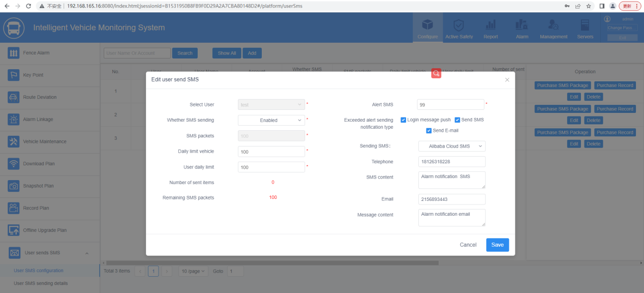The height and width of the screenshot is (293, 644).
Task: Click the Save button
Action: click(x=498, y=245)
